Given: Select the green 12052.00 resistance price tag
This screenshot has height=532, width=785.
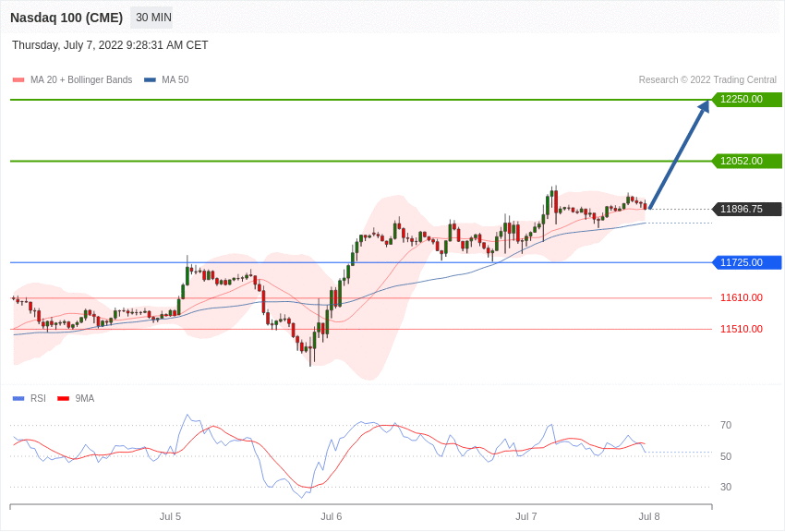Looking at the screenshot, I should click(746, 161).
